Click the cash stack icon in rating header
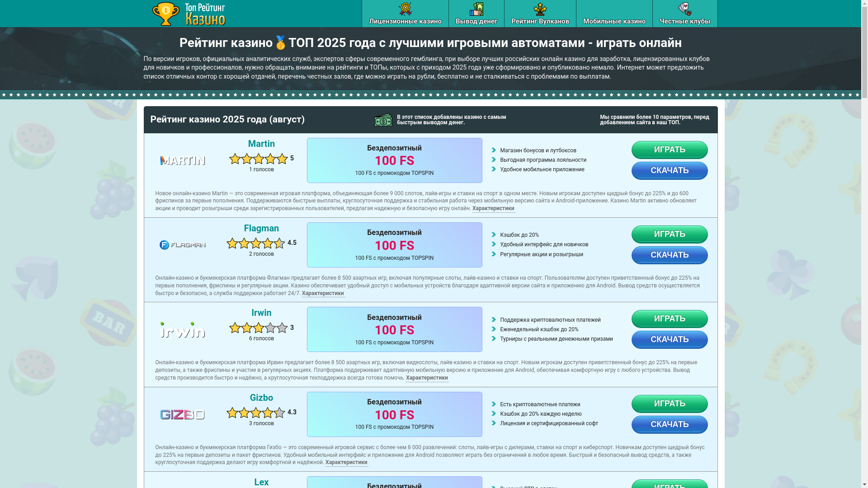 383,120
